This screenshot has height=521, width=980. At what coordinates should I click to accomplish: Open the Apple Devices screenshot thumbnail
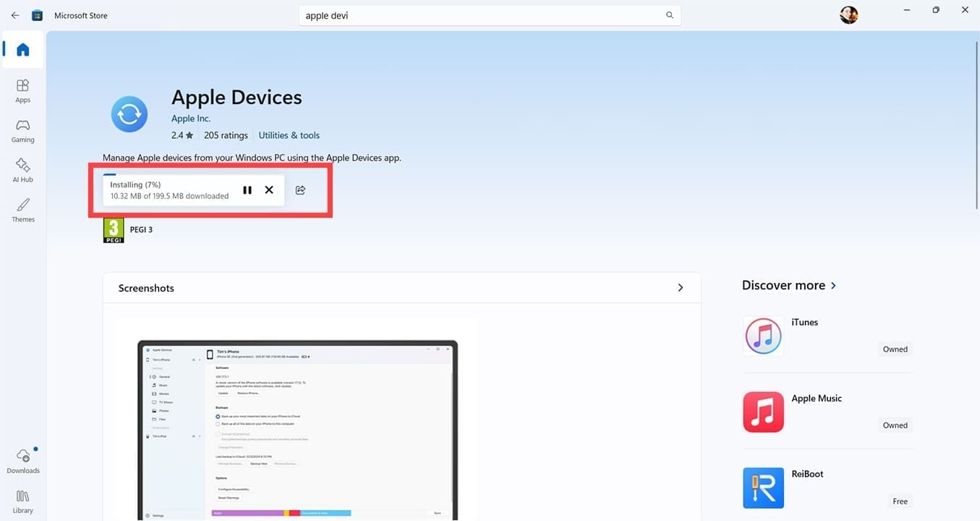tap(297, 429)
